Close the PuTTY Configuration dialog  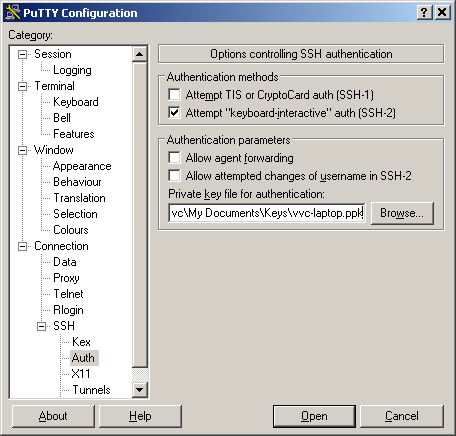tap(442, 13)
